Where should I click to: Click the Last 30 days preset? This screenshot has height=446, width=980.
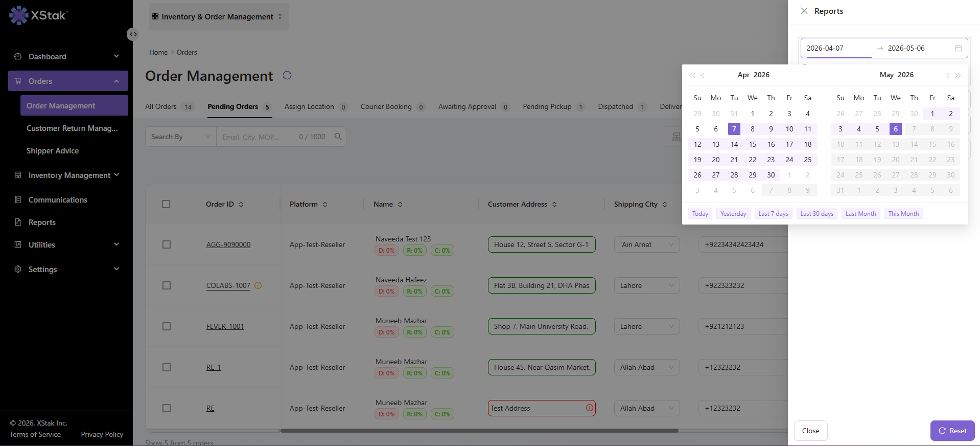816,214
